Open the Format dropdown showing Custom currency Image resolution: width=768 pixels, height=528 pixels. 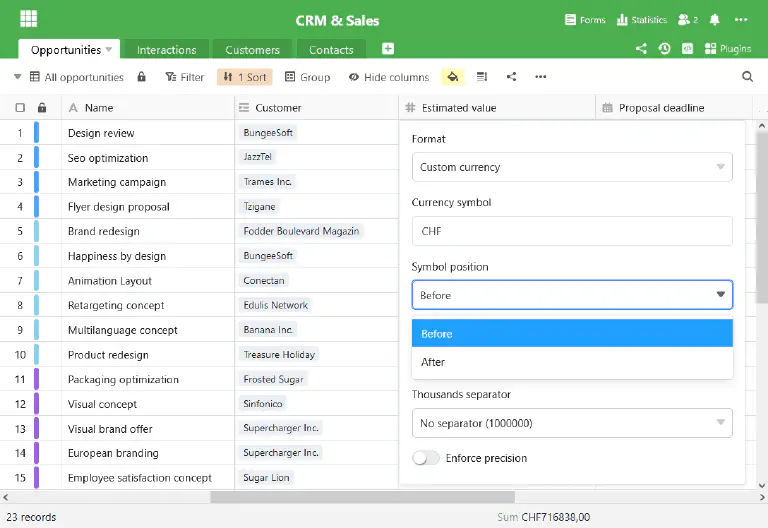coord(572,167)
